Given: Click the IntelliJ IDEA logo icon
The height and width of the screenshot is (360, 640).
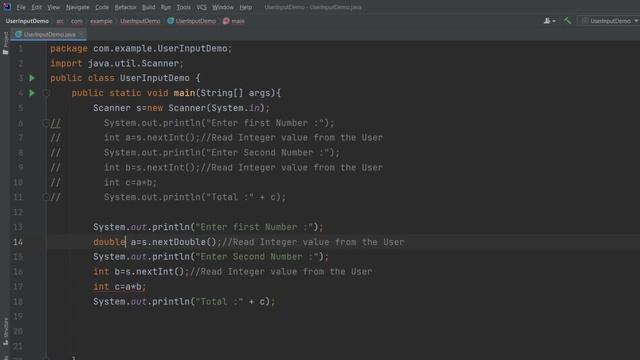Looking at the screenshot, I should pyautogui.click(x=7, y=7).
